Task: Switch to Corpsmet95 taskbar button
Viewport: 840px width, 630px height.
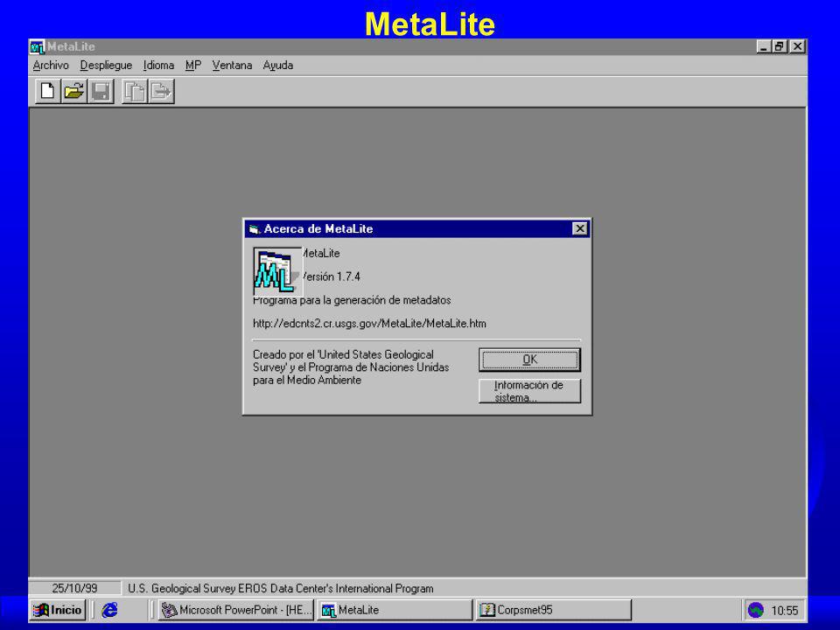Action: [x=553, y=610]
